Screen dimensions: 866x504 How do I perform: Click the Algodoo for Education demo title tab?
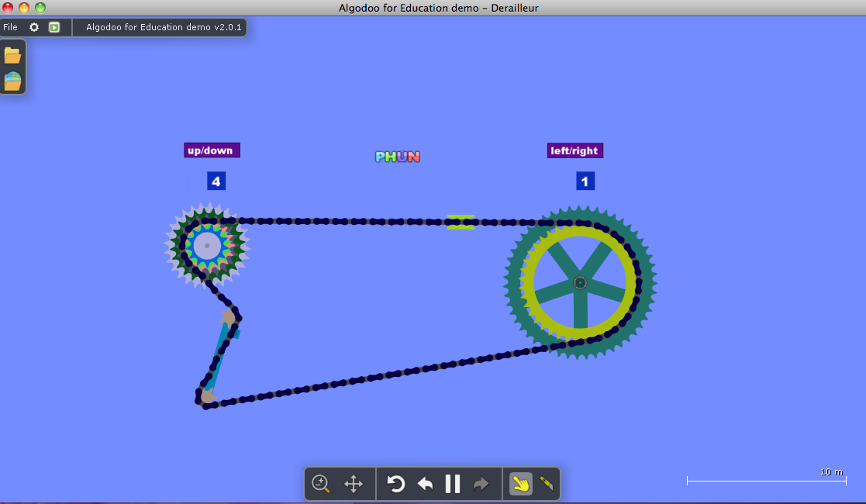tap(164, 27)
